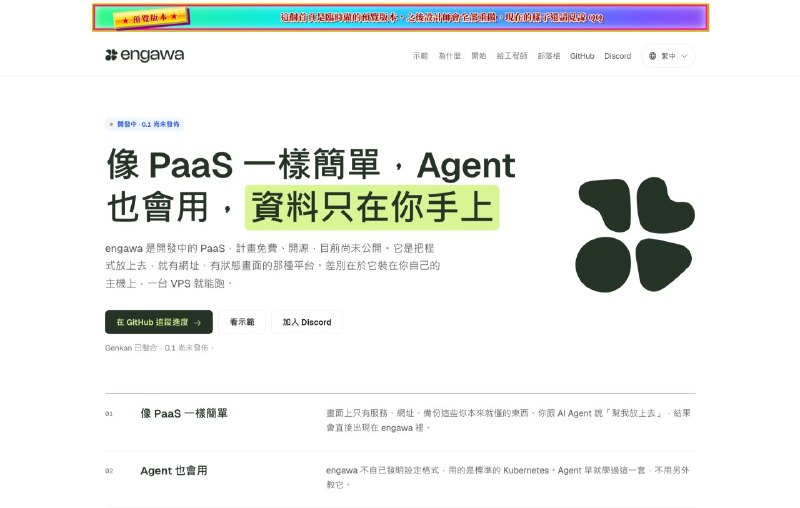Click the engawa clover logo icon
Screen dimensions: 800x508
click(x=111, y=55)
